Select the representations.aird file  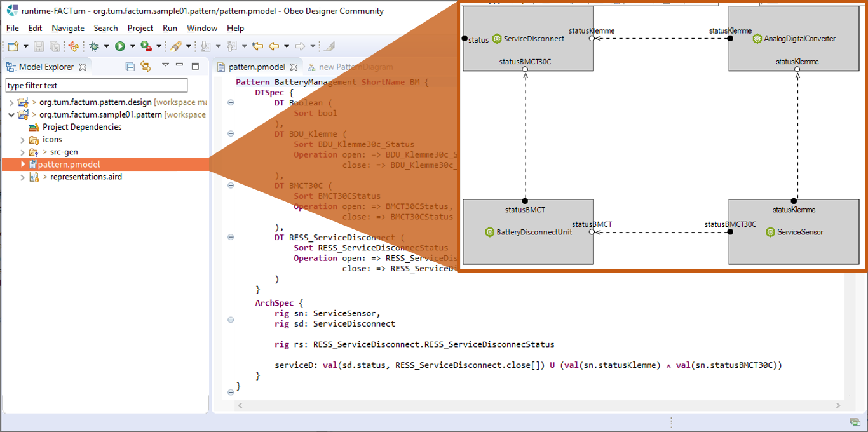point(86,177)
